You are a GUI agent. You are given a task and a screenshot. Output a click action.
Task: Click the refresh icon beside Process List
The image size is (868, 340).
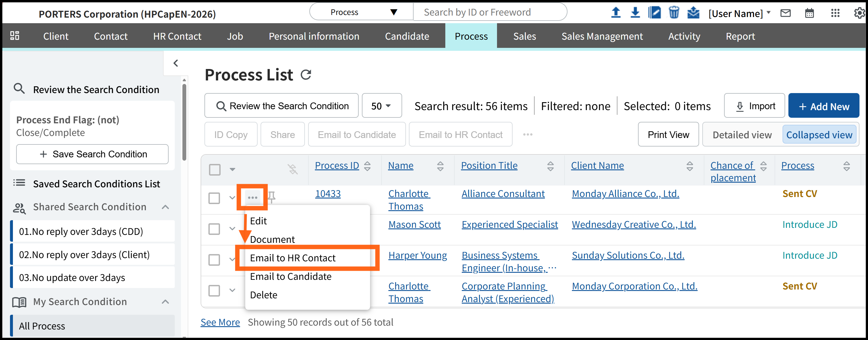point(305,75)
